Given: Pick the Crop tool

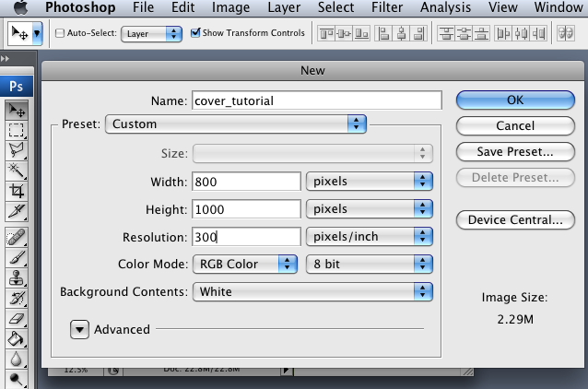Looking at the screenshot, I should (x=16, y=191).
